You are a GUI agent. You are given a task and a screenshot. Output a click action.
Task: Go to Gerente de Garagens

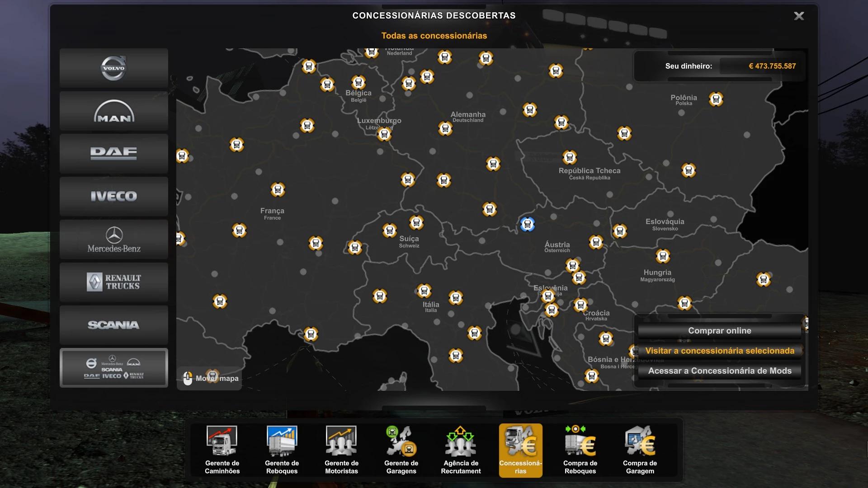coord(401,450)
